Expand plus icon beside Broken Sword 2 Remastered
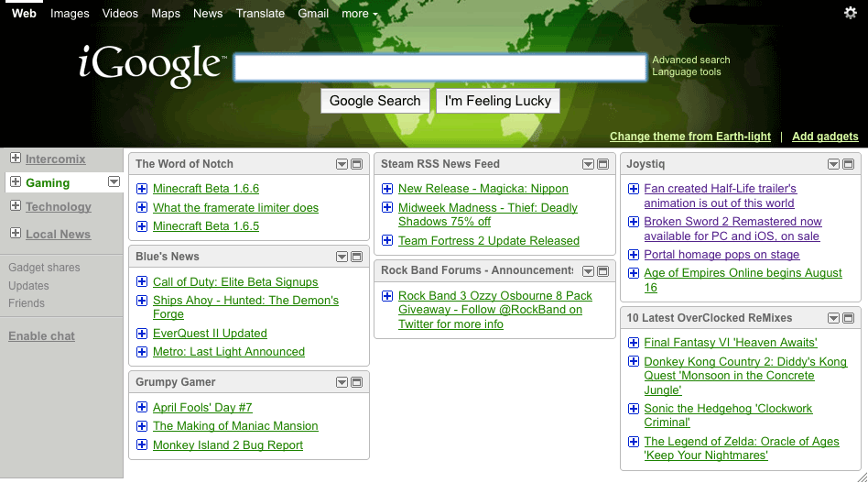Screen dimensions: 868x483 (x=634, y=222)
